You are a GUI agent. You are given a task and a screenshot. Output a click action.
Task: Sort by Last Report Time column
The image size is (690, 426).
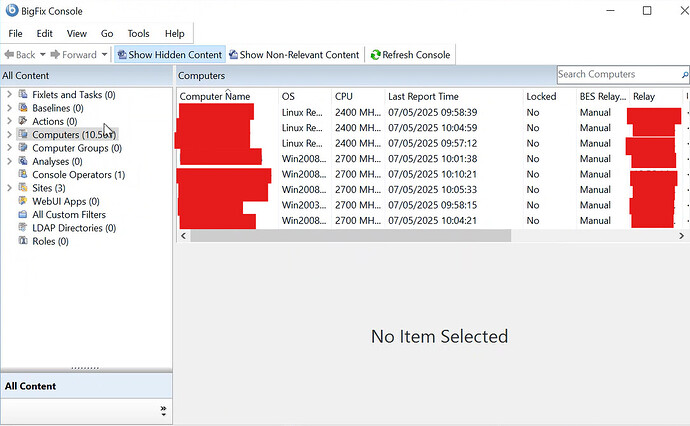click(454, 96)
